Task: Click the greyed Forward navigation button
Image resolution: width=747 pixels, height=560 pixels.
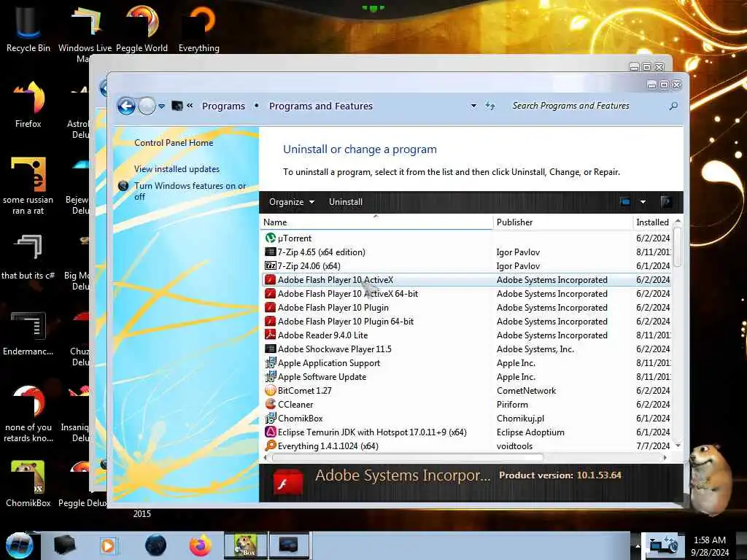Action: 147,106
